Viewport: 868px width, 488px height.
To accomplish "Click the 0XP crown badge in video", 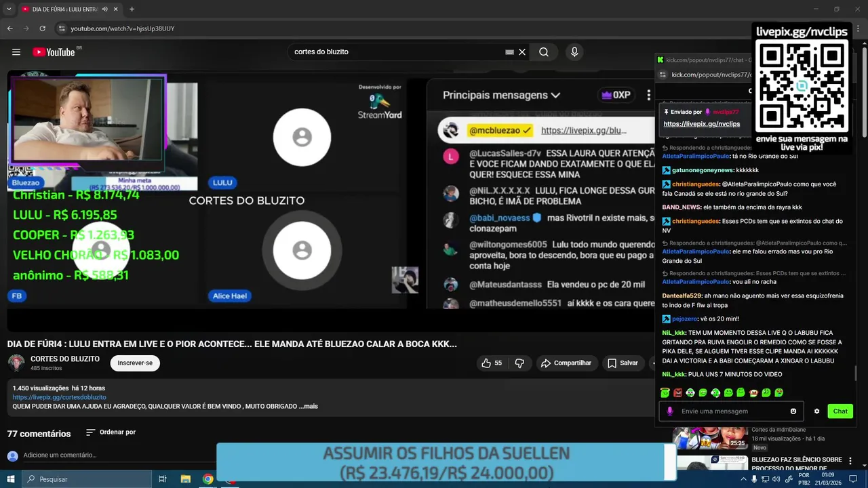I will click(616, 96).
